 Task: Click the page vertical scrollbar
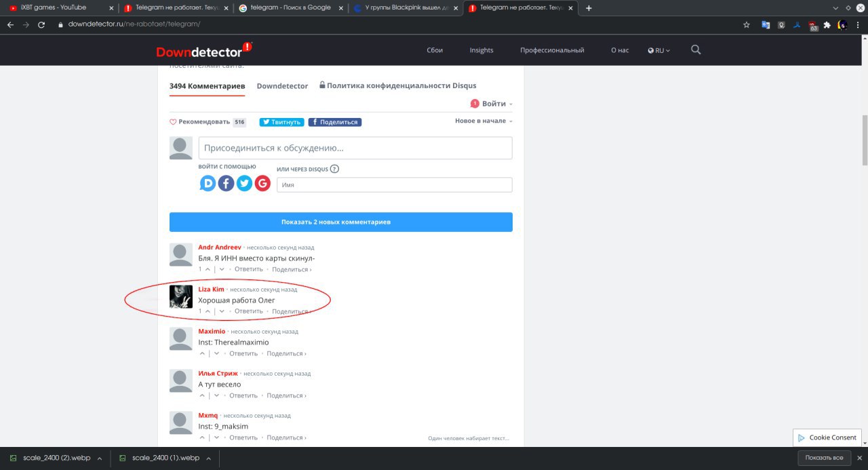click(x=864, y=140)
